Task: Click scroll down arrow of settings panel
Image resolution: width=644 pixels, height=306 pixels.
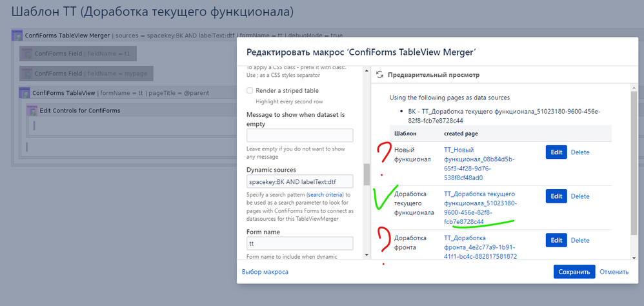Action: 367,255
